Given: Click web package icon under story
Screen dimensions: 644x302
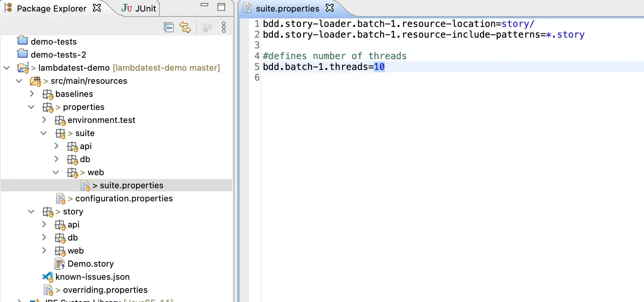Looking at the screenshot, I should pos(60,251).
